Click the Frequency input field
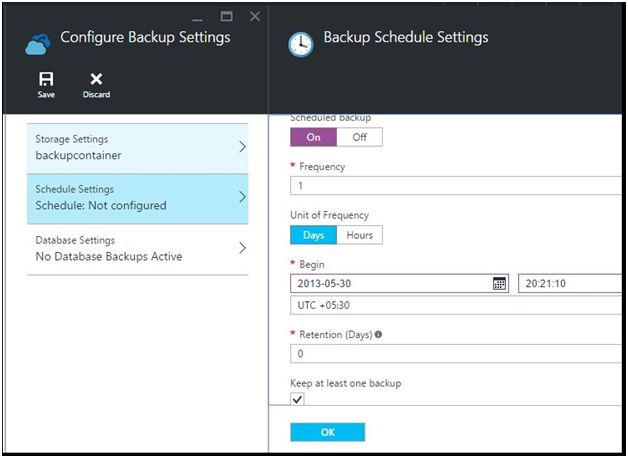The height and width of the screenshot is (458, 628). tap(455, 186)
